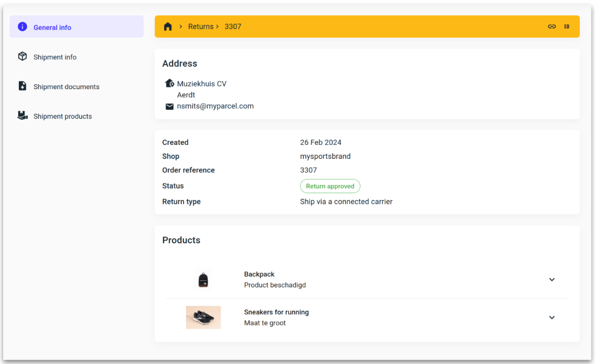Click the Returns breadcrumb link
595x364 pixels.
(201, 27)
